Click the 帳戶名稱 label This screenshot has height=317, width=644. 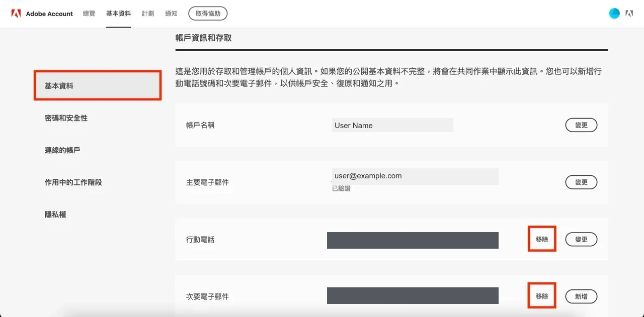[x=200, y=125]
